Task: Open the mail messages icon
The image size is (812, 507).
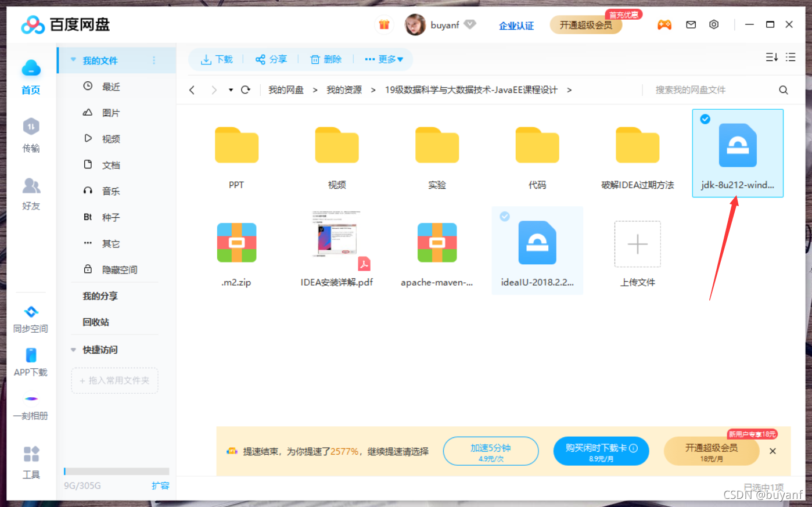Action: point(691,24)
